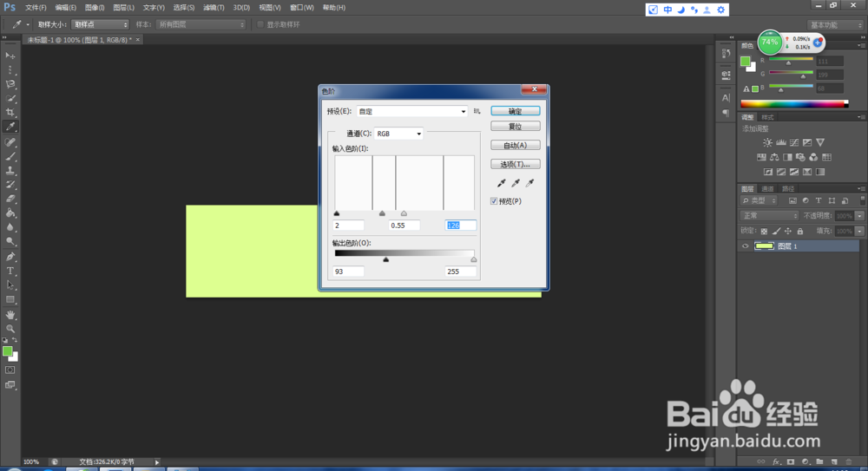
Task: Add a Brightness/Contrast adjustment
Action: 768,143
